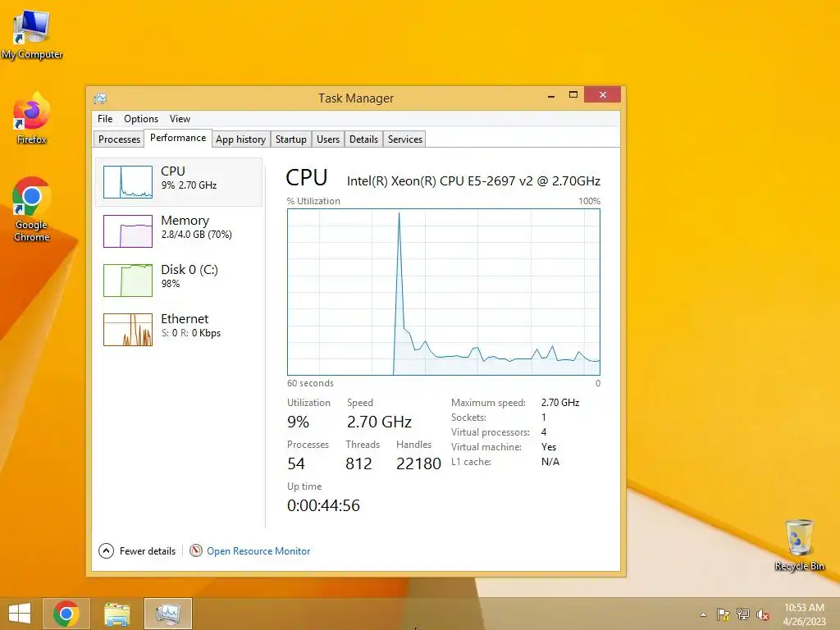The width and height of the screenshot is (840, 630).
Task: Click the Resource Monitor gauge icon
Action: pyautogui.click(x=196, y=550)
